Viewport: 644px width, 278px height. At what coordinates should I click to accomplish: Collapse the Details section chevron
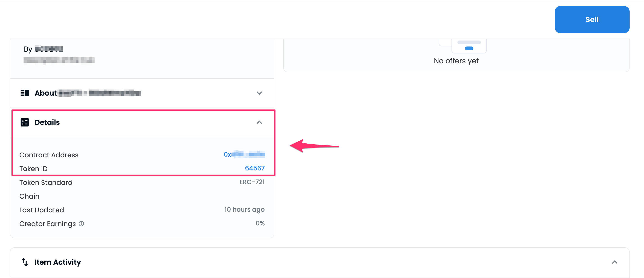tap(259, 122)
